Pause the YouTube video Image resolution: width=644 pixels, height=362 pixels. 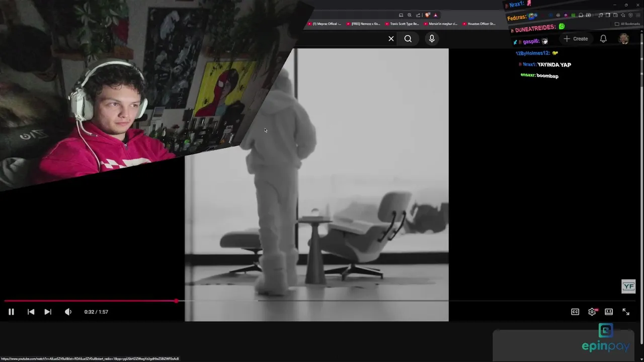click(11, 312)
